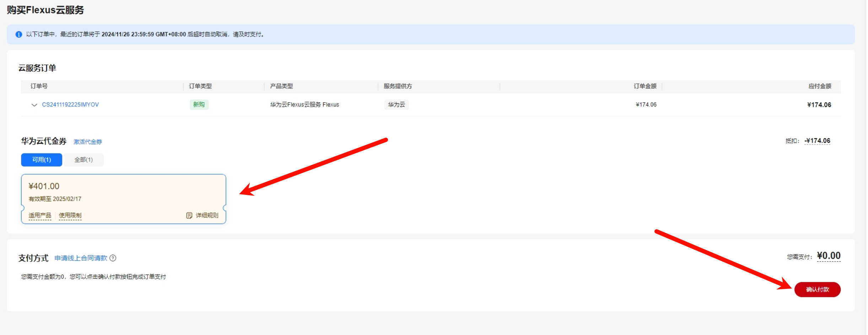This screenshot has width=868, height=335.
Task: Click the -¥174.06 deduction amount
Action: pyautogui.click(x=817, y=141)
